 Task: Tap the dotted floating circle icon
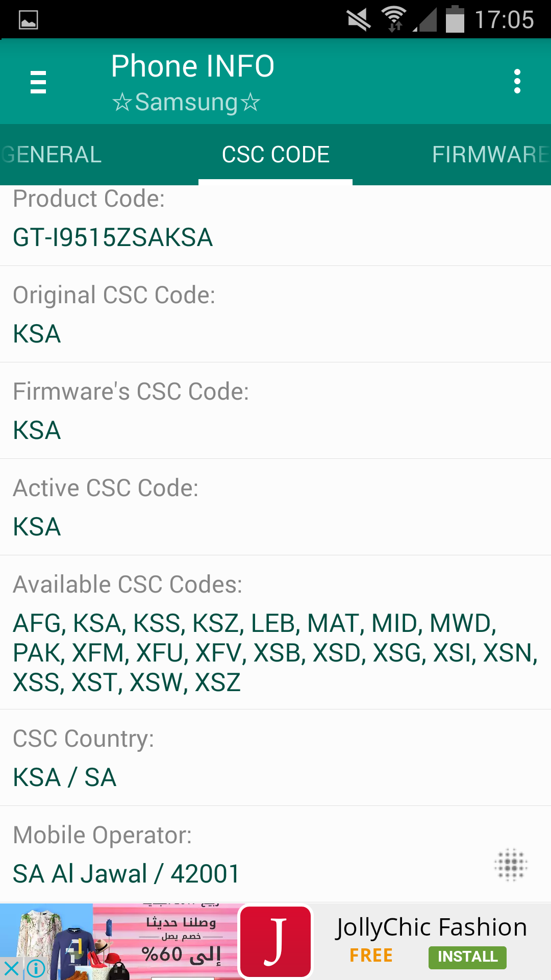pos(511,865)
